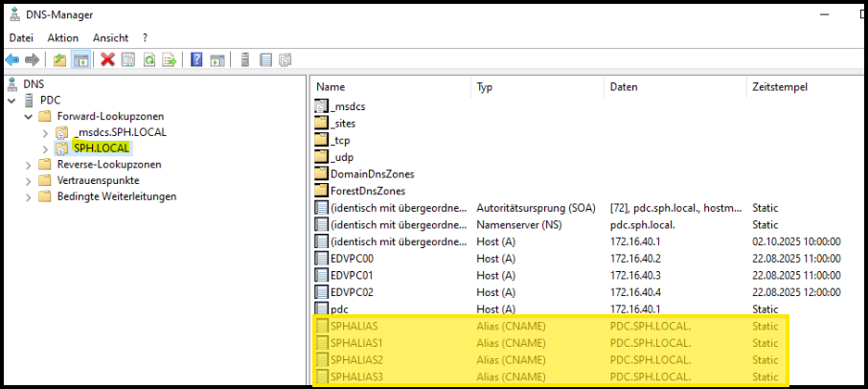Viewport: 868px width, 389px height.
Task: Select Vertrauenspunkte in the tree
Action: click(98, 180)
